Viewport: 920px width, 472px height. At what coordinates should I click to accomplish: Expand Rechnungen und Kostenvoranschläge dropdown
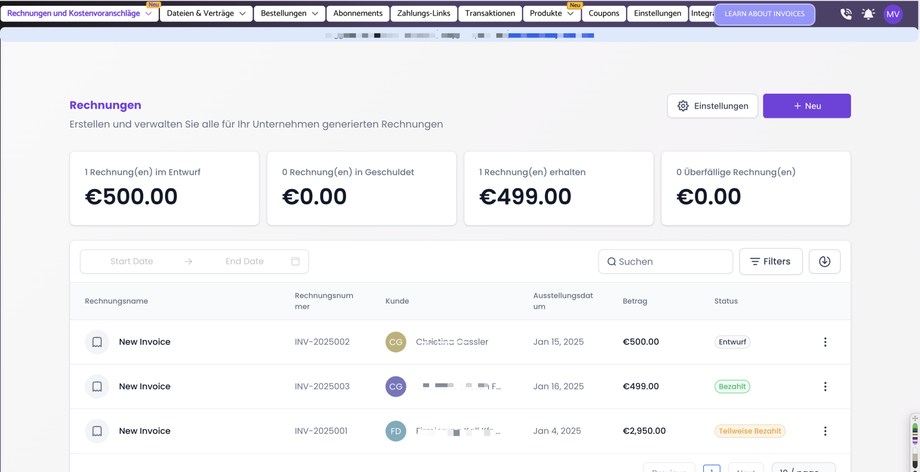click(80, 14)
